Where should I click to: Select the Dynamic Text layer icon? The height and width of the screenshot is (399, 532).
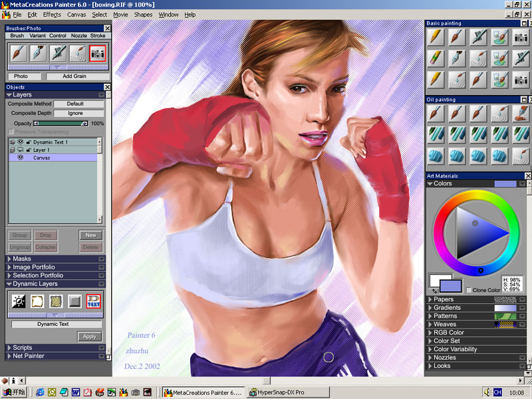point(94,301)
